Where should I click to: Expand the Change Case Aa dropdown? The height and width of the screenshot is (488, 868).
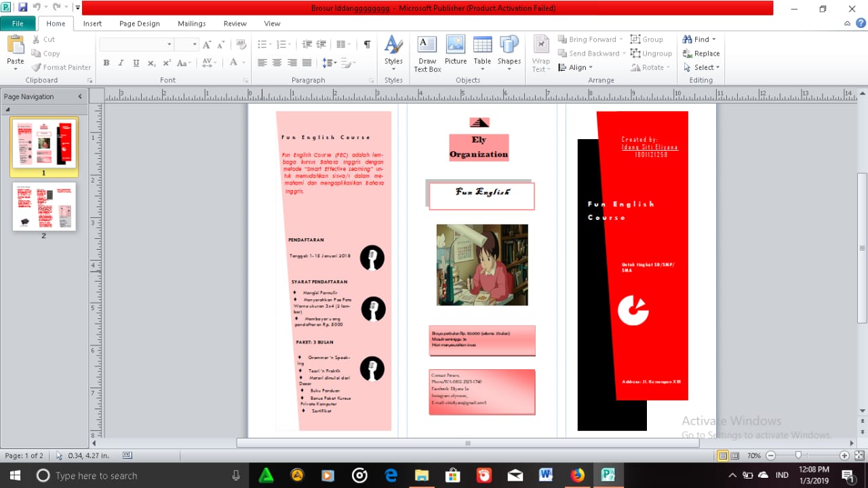pyautogui.click(x=184, y=62)
